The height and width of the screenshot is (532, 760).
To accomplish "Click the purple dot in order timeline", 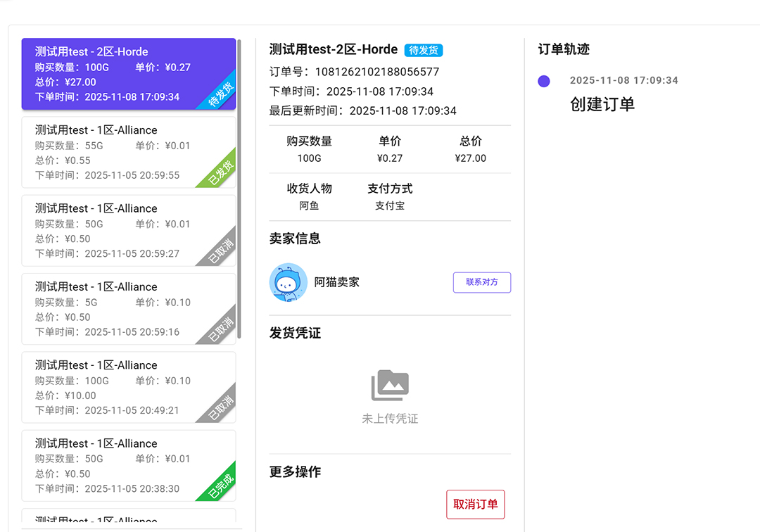I will (544, 81).
